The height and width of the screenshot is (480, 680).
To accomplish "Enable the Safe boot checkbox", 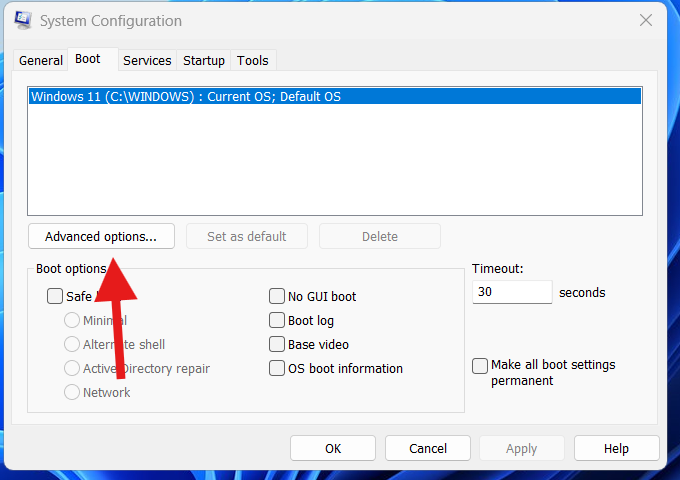I will click(55, 296).
